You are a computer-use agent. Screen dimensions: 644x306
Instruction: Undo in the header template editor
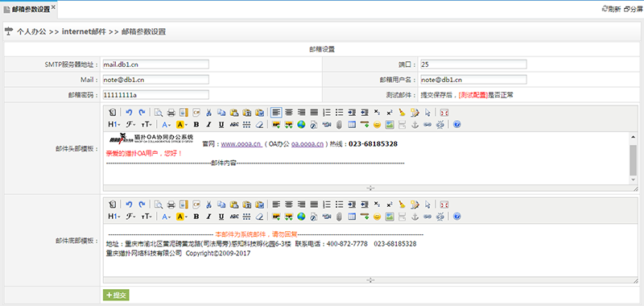pyautogui.click(x=129, y=112)
